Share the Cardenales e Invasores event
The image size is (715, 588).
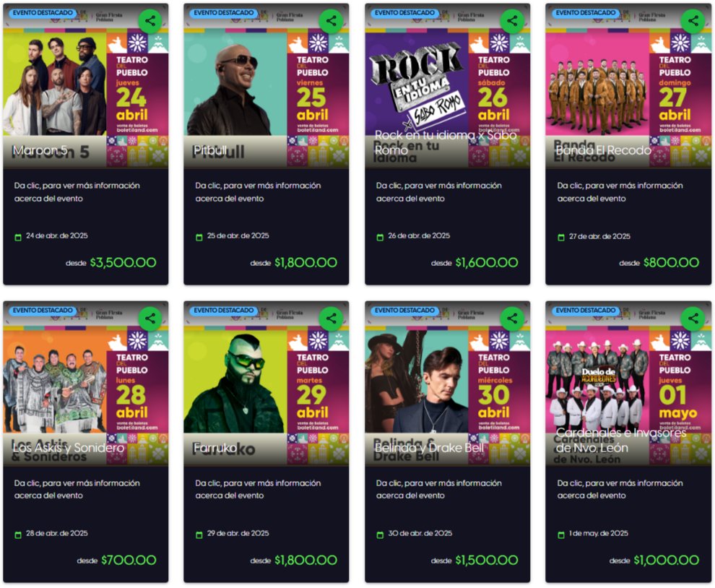click(x=693, y=318)
